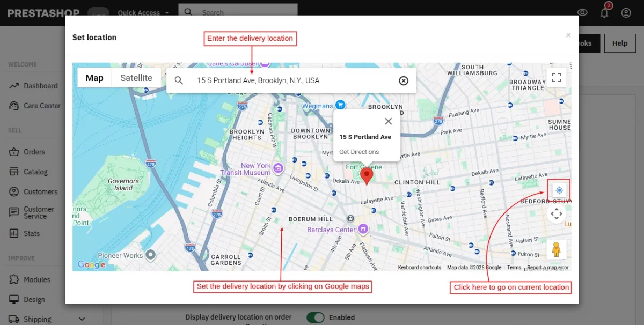Disable display delivery location on order toggle
The image size is (644, 325).
click(x=316, y=317)
